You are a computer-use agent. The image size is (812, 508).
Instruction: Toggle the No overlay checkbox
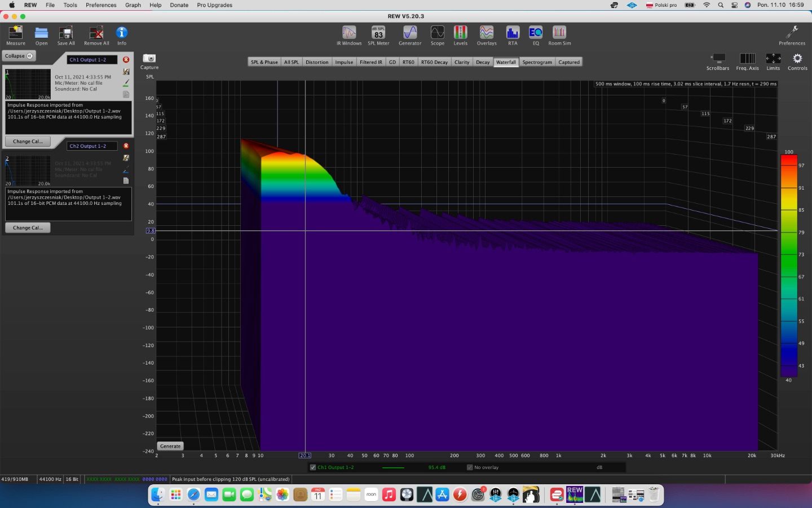point(470,467)
